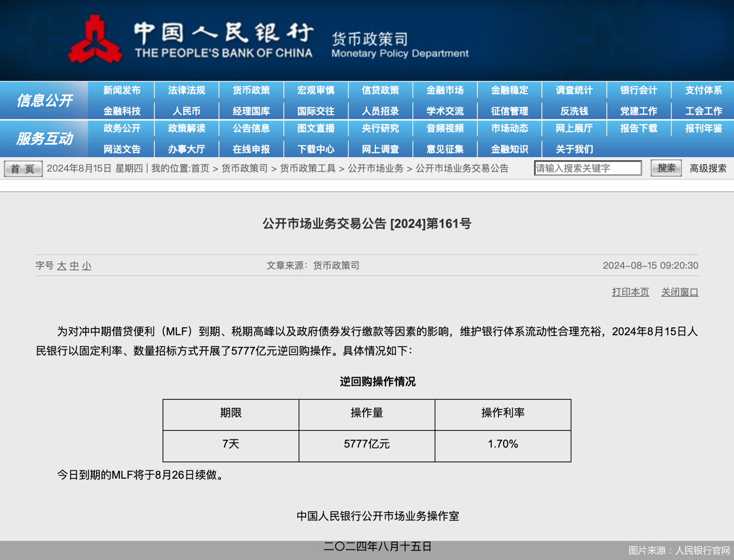The image size is (734, 560).
Task: Open 公告信息 link
Action: tap(251, 129)
